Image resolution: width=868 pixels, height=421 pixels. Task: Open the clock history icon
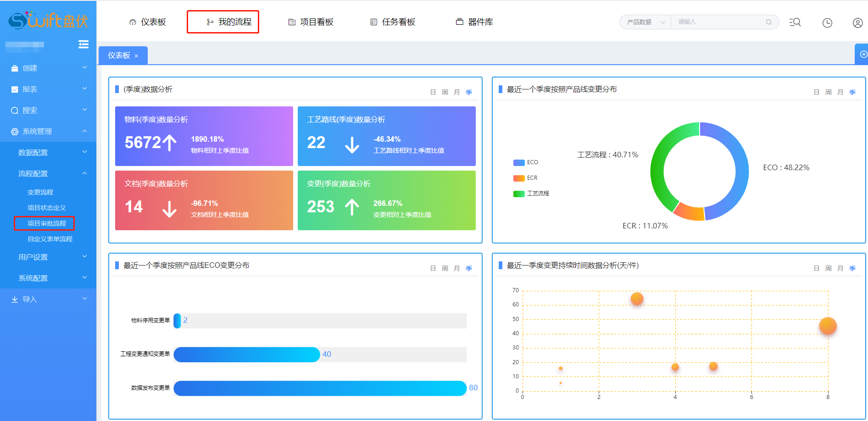click(x=827, y=22)
